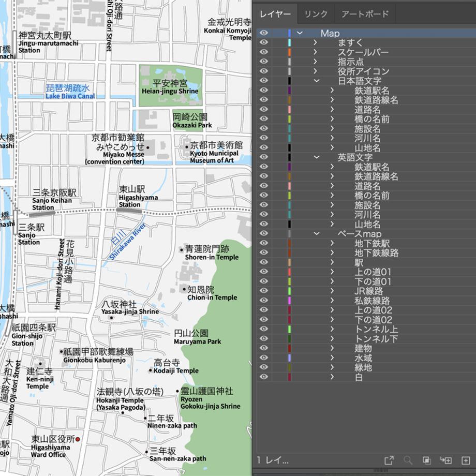
Task: Hide the 英語文字 layer group
Action: tap(264, 157)
